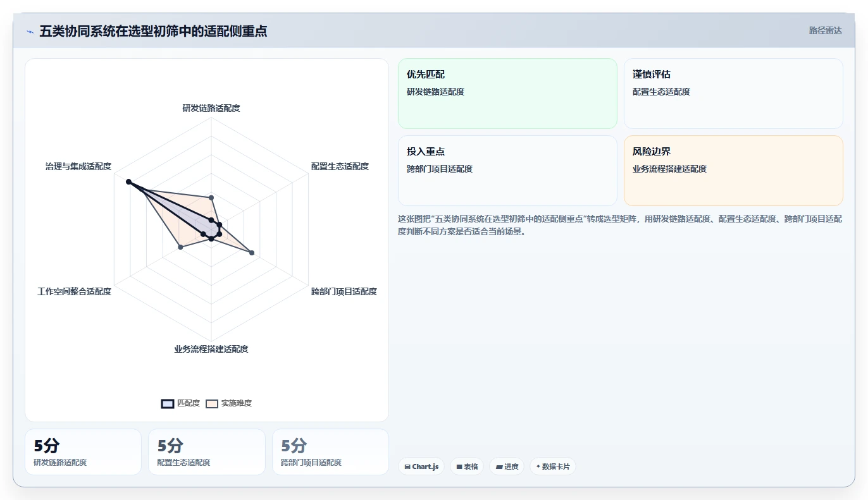Click the description paragraph starting with 这张图把
Viewport: 868px width, 500px height.
(620, 225)
